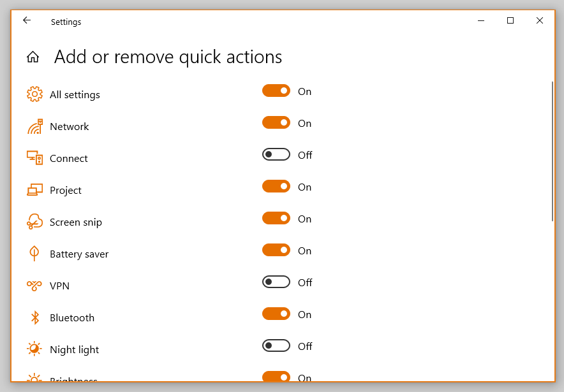Image resolution: width=564 pixels, height=392 pixels.
Task: Click the Night light icon
Action: point(34,349)
